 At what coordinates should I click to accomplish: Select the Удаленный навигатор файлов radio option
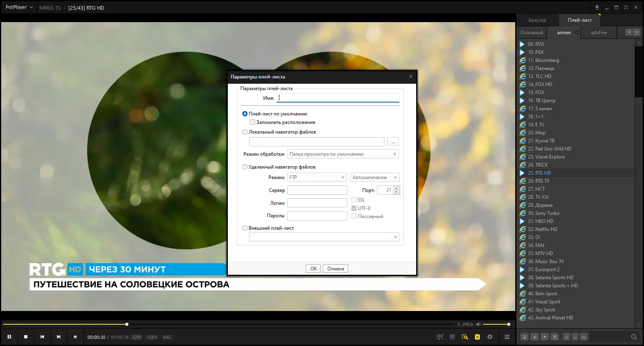pos(245,167)
